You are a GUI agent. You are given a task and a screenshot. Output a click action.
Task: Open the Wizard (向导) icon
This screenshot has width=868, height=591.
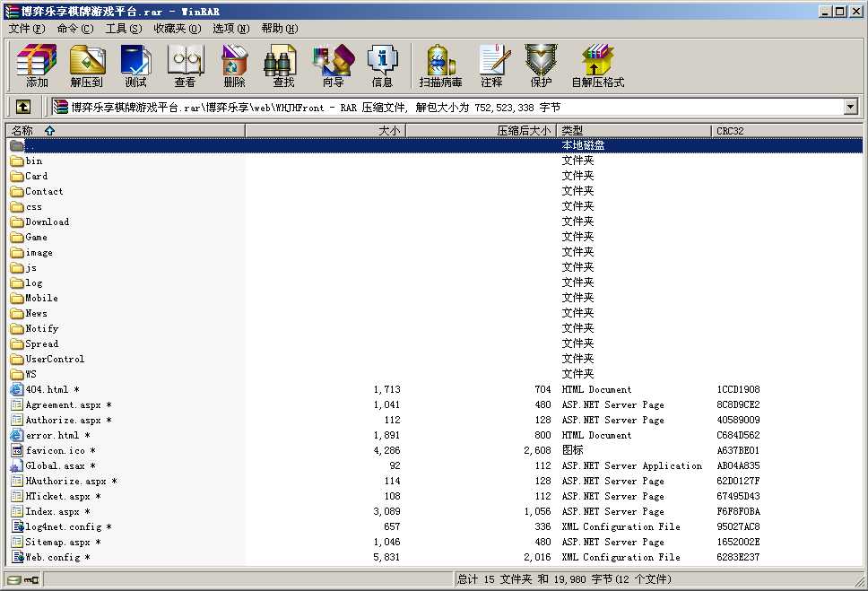[333, 65]
